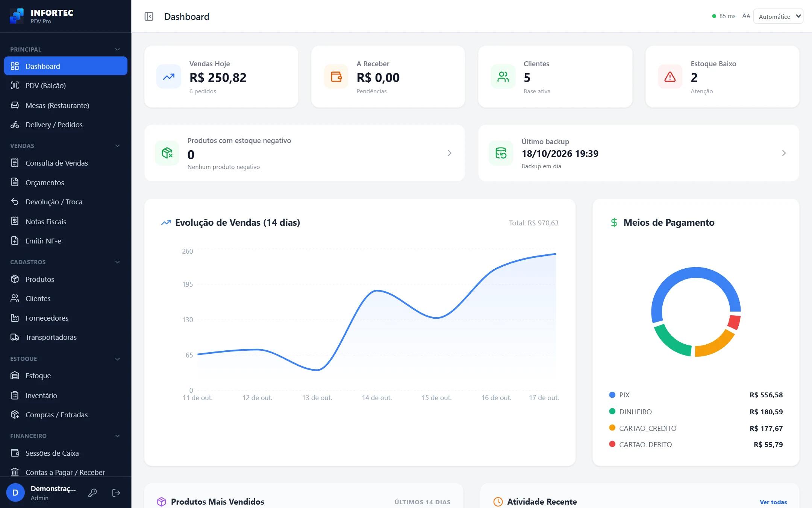Open Emitir NF-e page
This screenshot has height=508, width=812.
click(x=65, y=241)
